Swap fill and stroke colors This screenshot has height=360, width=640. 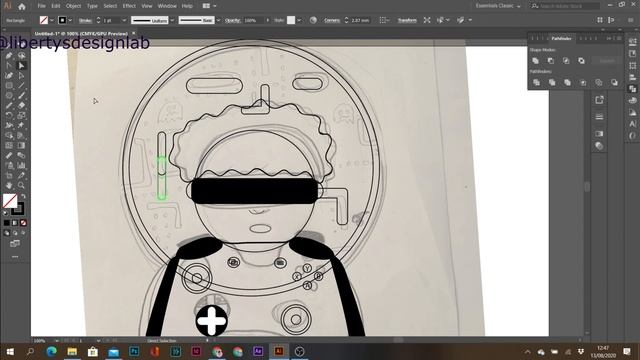point(23,196)
